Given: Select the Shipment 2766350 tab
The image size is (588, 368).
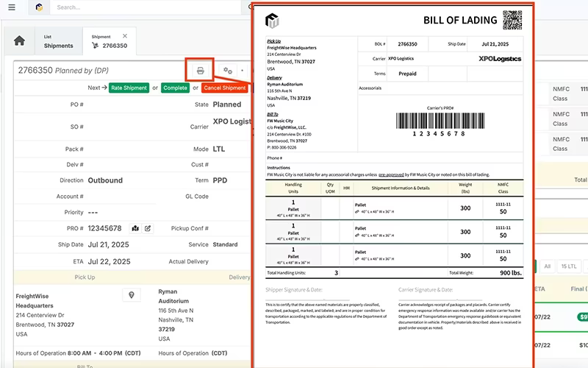Looking at the screenshot, I should pos(109,41).
